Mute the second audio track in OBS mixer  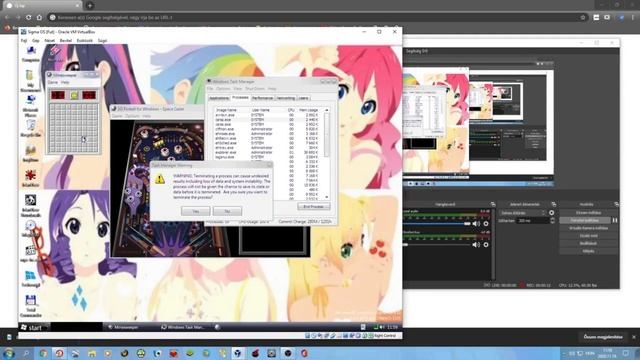476,244
